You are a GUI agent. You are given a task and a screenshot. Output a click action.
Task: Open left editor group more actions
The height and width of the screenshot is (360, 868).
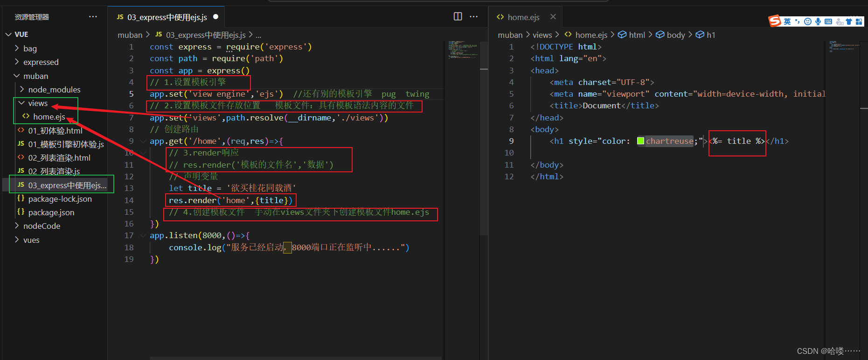(474, 17)
